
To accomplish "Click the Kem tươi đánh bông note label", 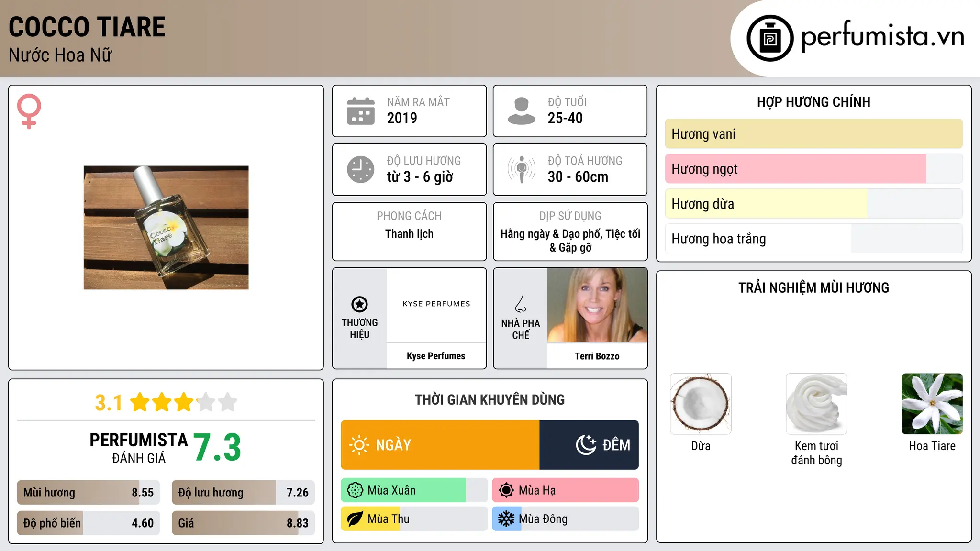I will [816, 453].
